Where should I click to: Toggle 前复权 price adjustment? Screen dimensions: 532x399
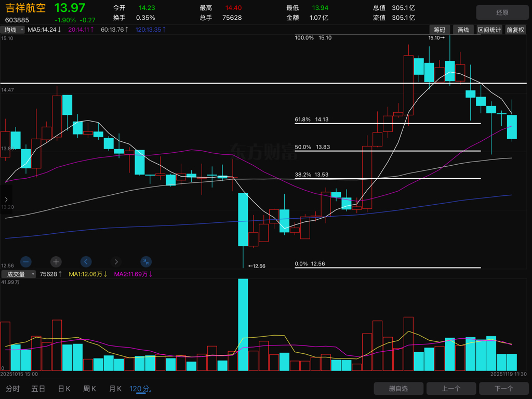[515, 30]
